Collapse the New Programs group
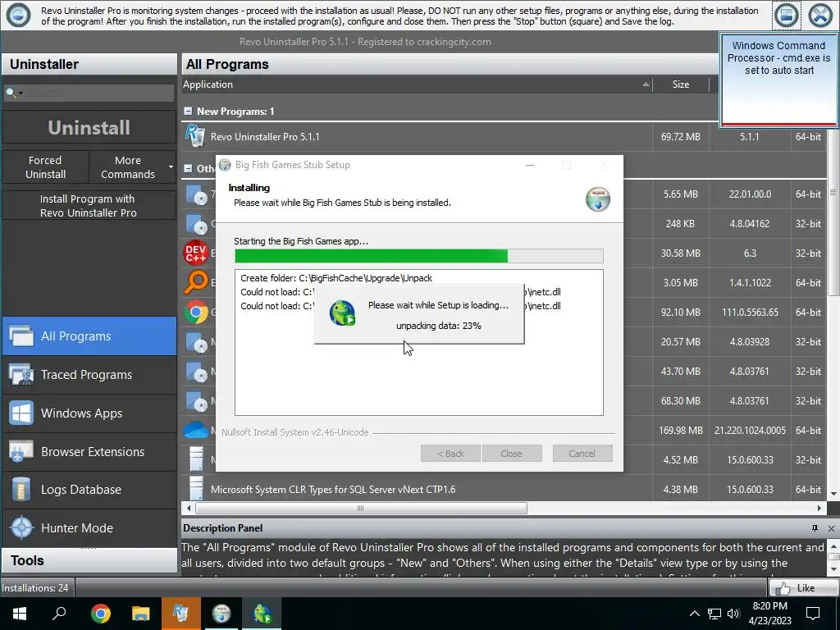 [188, 111]
